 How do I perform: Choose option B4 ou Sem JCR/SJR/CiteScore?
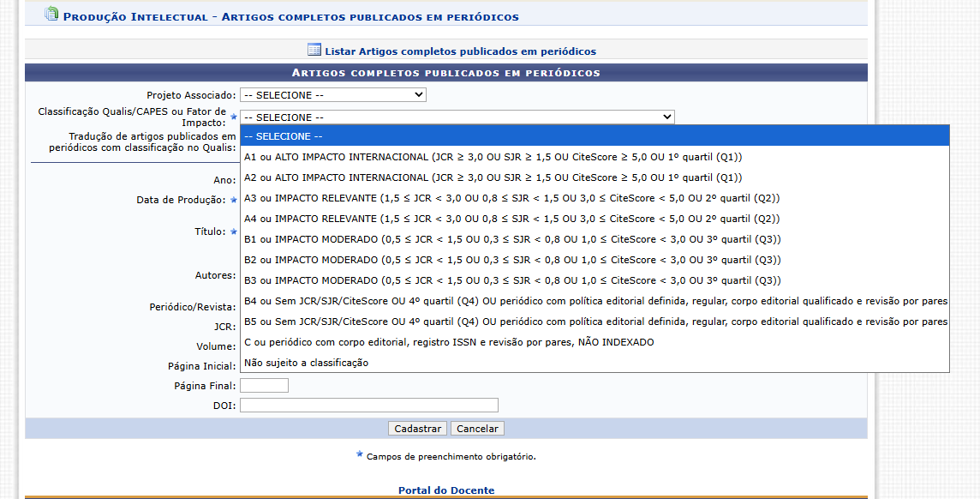click(x=595, y=301)
